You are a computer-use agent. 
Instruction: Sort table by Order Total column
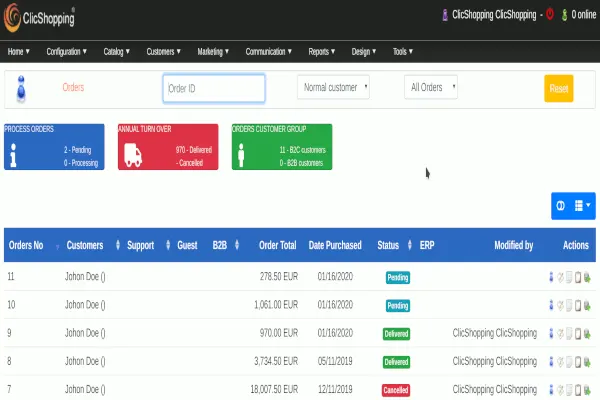275,245
